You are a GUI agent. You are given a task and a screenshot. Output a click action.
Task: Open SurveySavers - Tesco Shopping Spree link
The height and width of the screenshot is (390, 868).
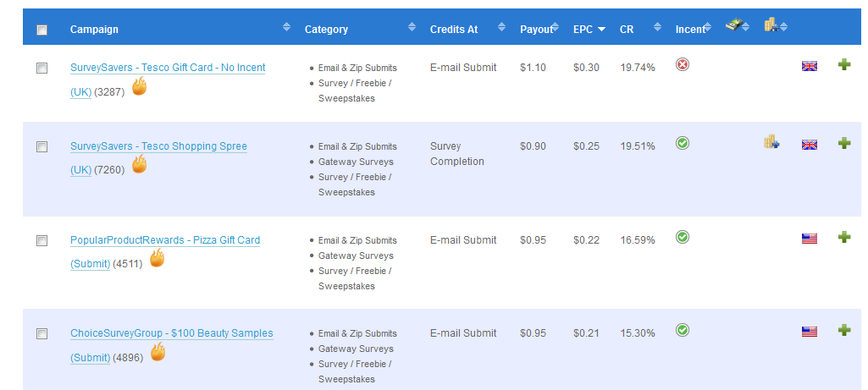[x=158, y=146]
